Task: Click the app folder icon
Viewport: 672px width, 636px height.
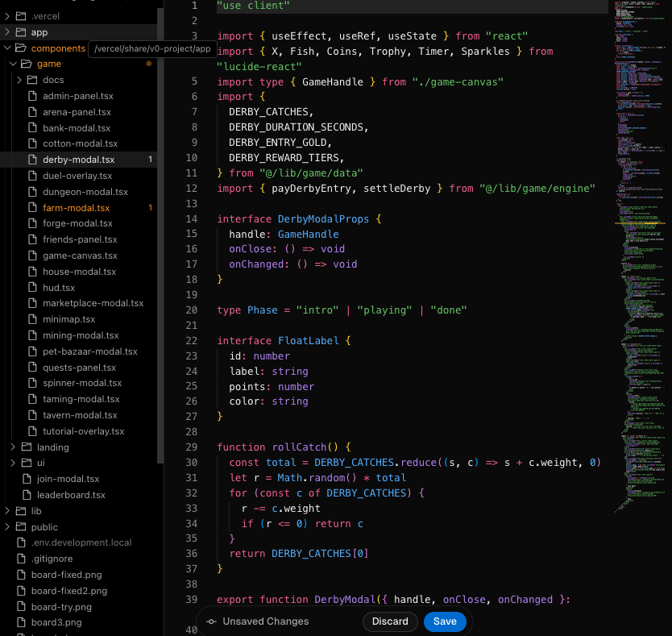Action: [x=21, y=32]
